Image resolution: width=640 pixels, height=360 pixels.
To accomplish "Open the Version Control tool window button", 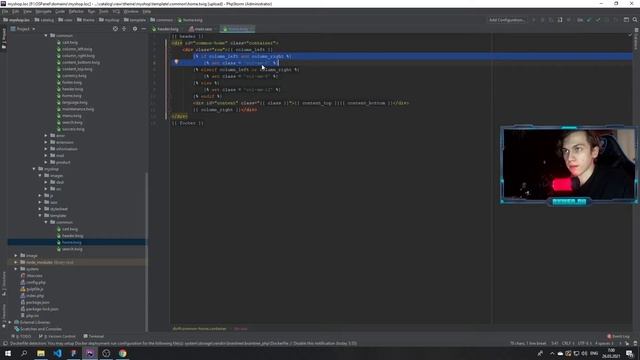I will [57, 336].
